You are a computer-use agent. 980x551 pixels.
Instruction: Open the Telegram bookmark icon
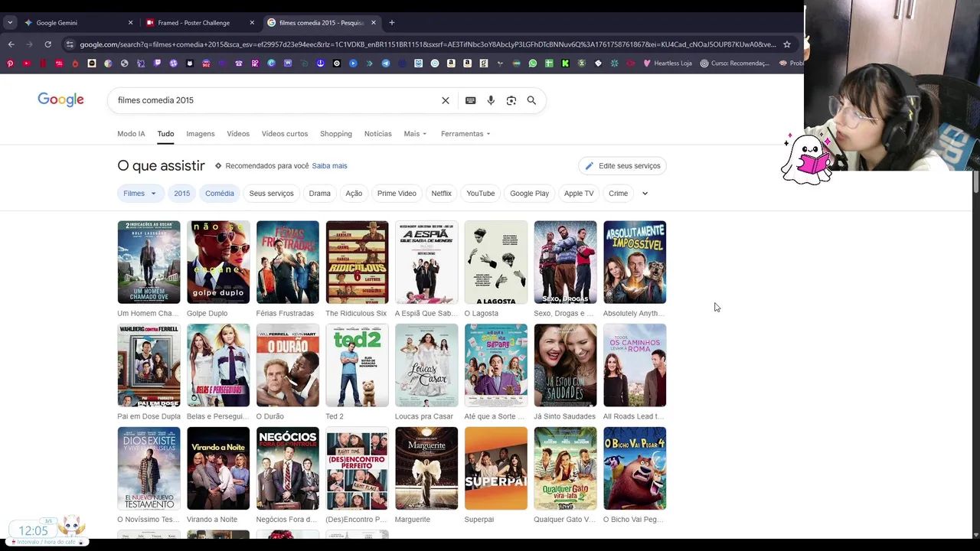[x=385, y=64]
